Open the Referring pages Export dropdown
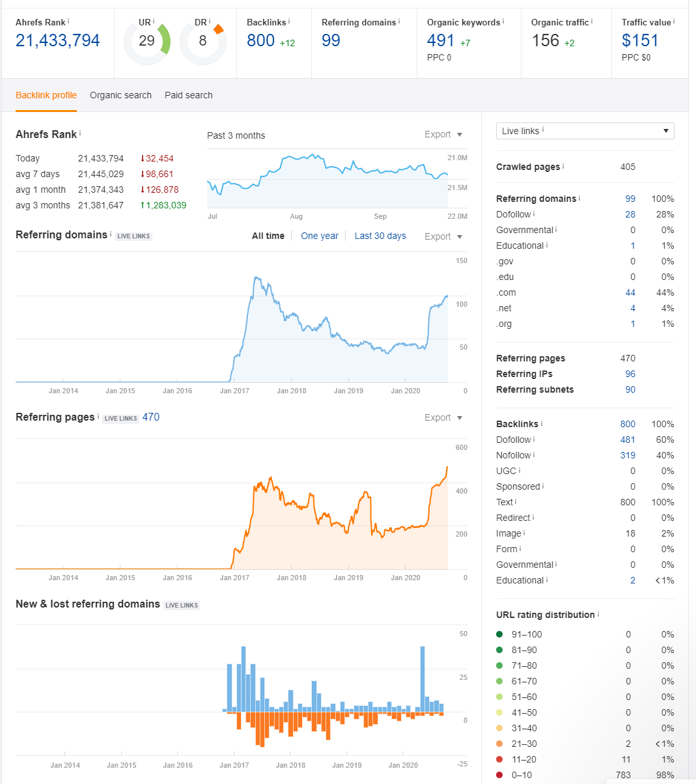 (x=443, y=417)
